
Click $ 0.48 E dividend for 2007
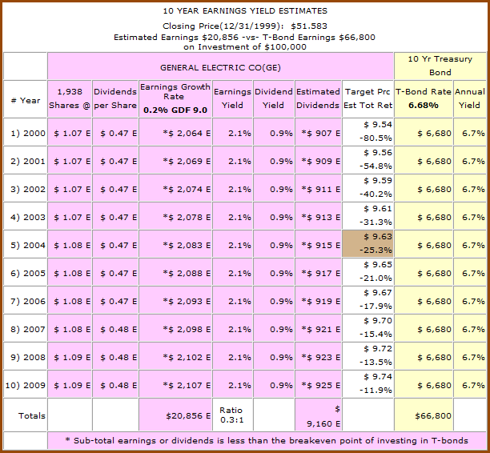coord(118,329)
